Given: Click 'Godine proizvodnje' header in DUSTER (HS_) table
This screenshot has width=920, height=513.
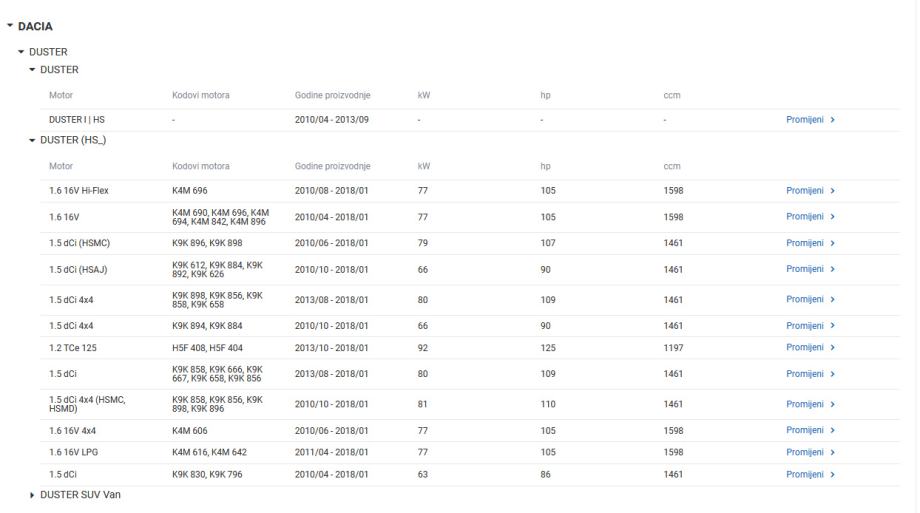Looking at the screenshot, I should (x=333, y=166).
